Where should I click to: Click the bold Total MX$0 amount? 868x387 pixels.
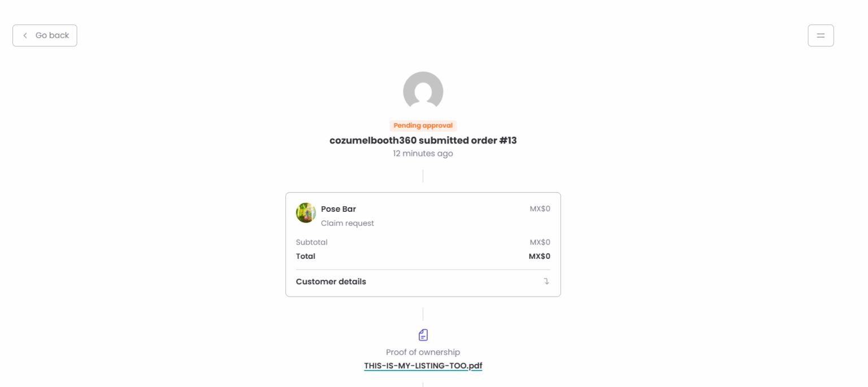tap(539, 256)
